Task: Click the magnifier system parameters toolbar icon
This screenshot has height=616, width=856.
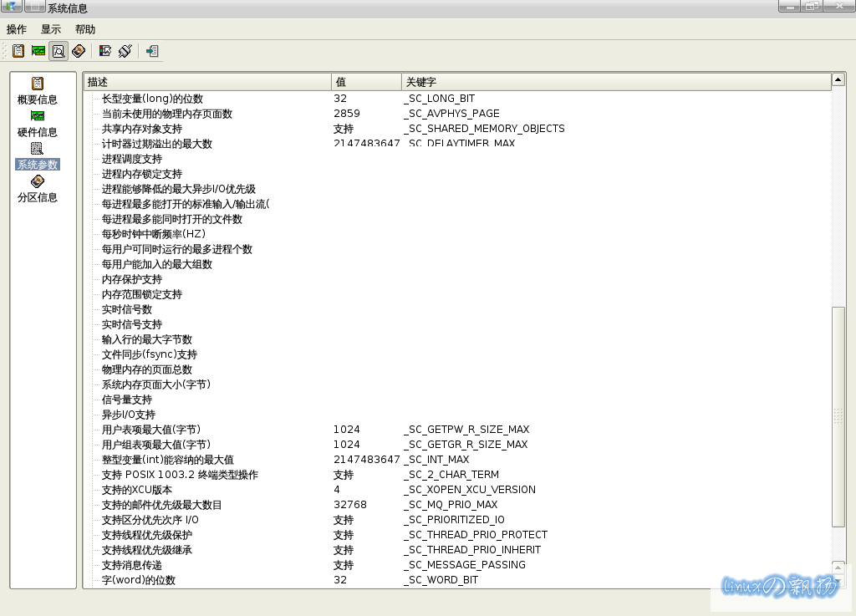Action: click(59, 51)
